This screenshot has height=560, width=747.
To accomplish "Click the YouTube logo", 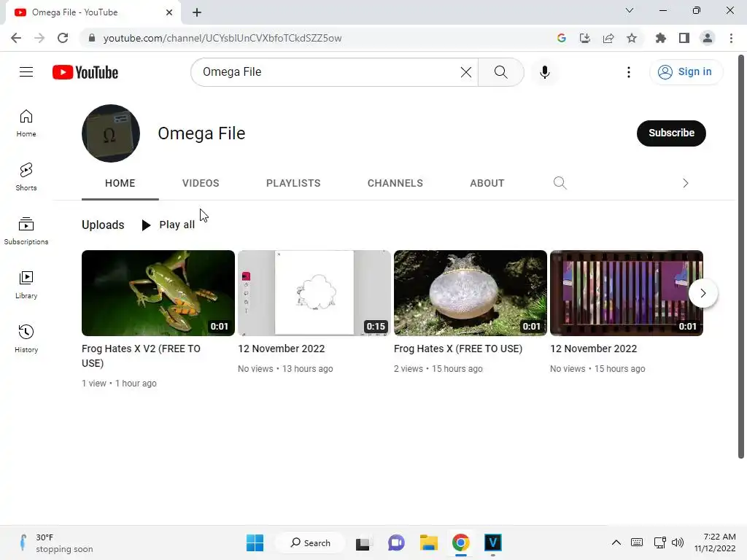I will 85,72.
